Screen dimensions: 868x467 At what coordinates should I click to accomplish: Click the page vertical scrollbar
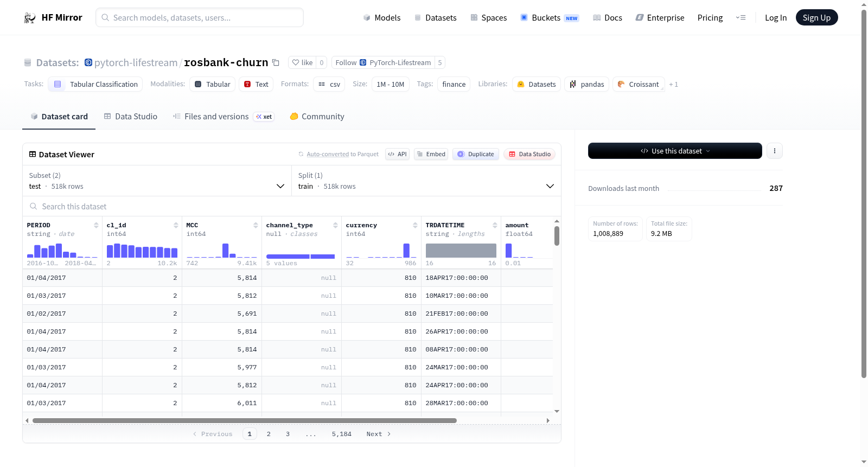[864, 193]
